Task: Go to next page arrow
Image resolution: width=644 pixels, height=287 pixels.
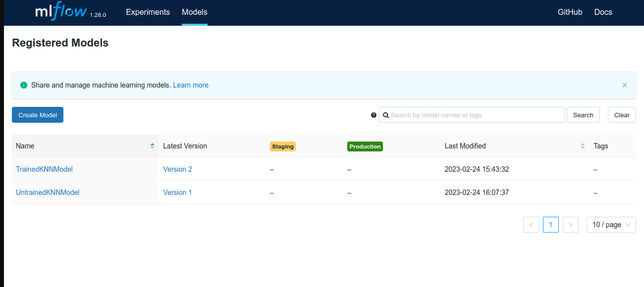Action: click(x=571, y=225)
